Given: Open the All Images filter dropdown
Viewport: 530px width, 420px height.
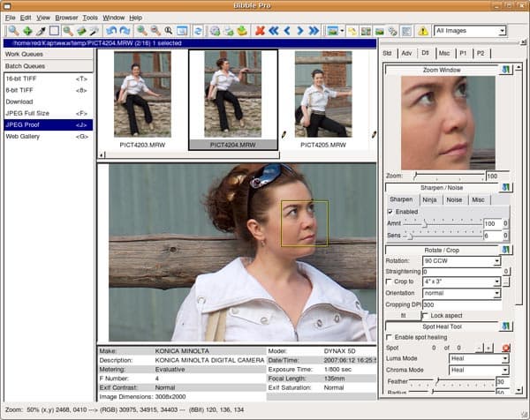Looking at the screenshot, I should 470,31.
